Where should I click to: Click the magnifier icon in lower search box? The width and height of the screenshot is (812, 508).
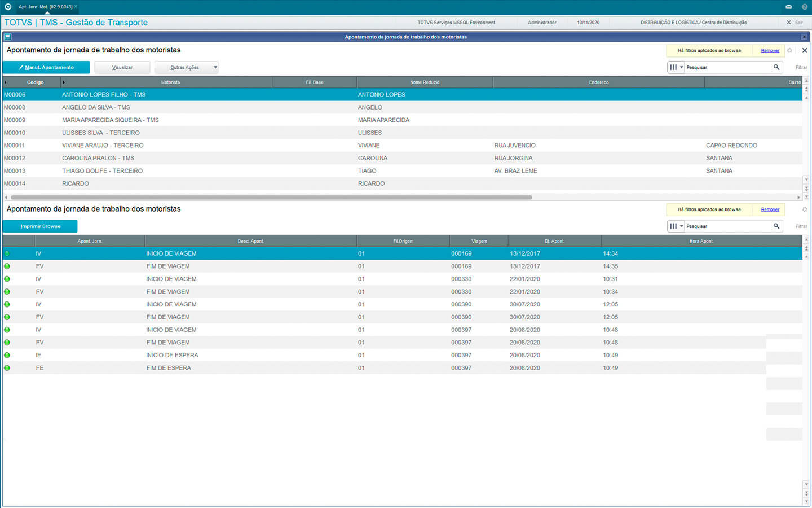click(x=776, y=226)
